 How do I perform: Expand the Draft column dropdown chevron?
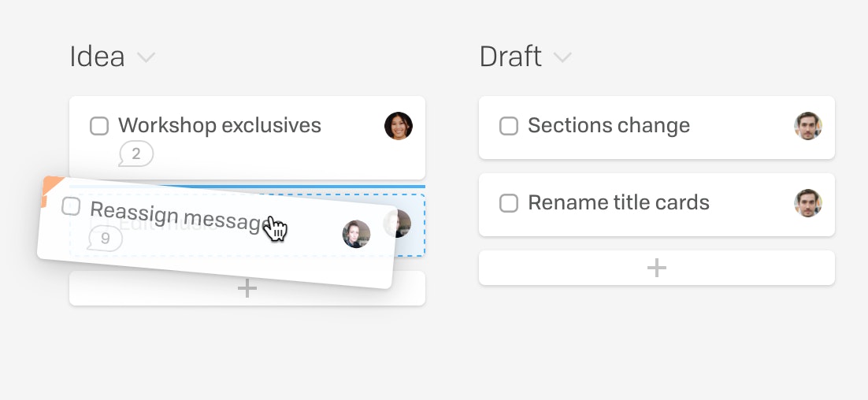pos(562,57)
